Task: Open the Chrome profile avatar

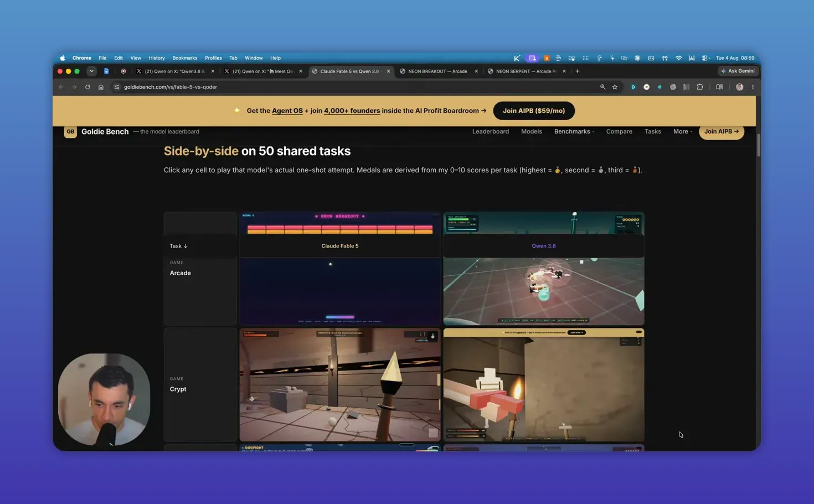Action: click(739, 87)
